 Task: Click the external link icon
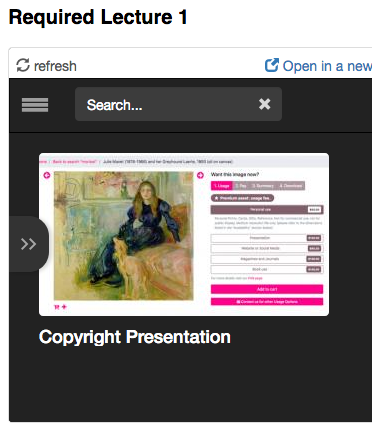coord(272,65)
